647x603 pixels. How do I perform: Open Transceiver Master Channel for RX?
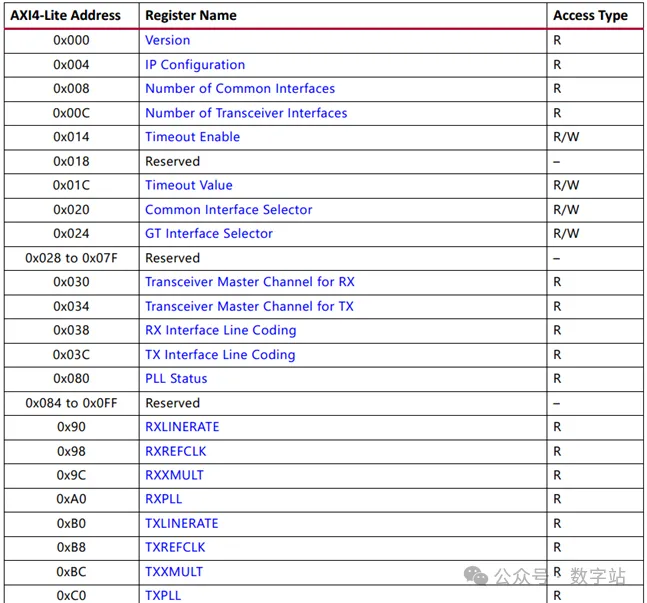[x=250, y=282]
